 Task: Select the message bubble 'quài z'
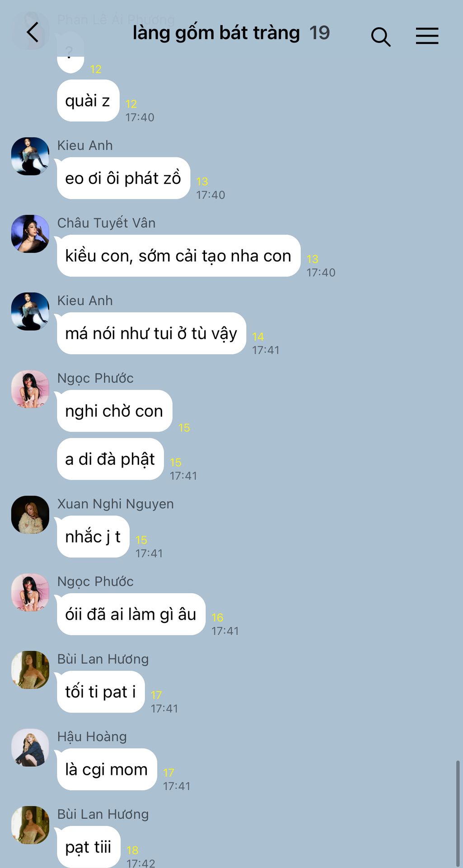coord(88,100)
